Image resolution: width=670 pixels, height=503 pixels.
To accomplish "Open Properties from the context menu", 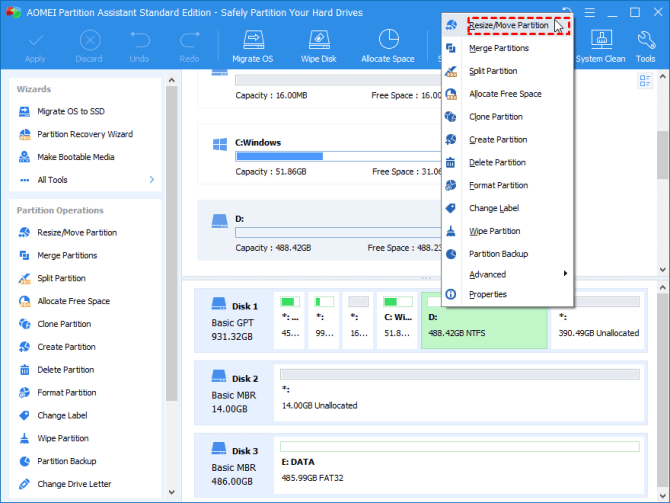I will (508, 294).
